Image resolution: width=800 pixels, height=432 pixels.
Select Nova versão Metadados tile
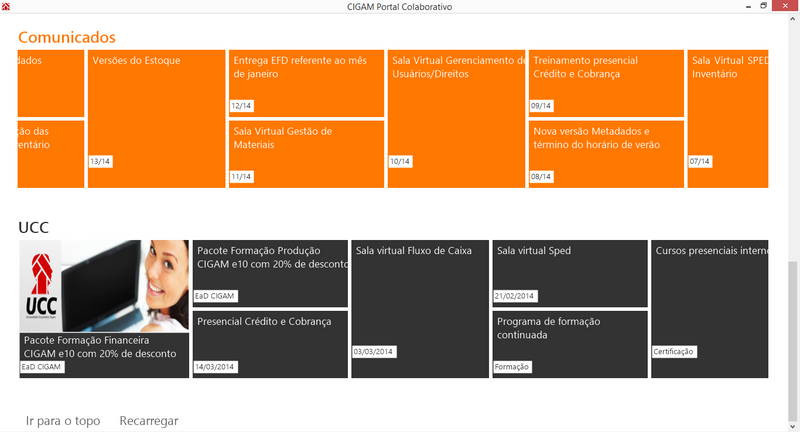pyautogui.click(x=606, y=153)
